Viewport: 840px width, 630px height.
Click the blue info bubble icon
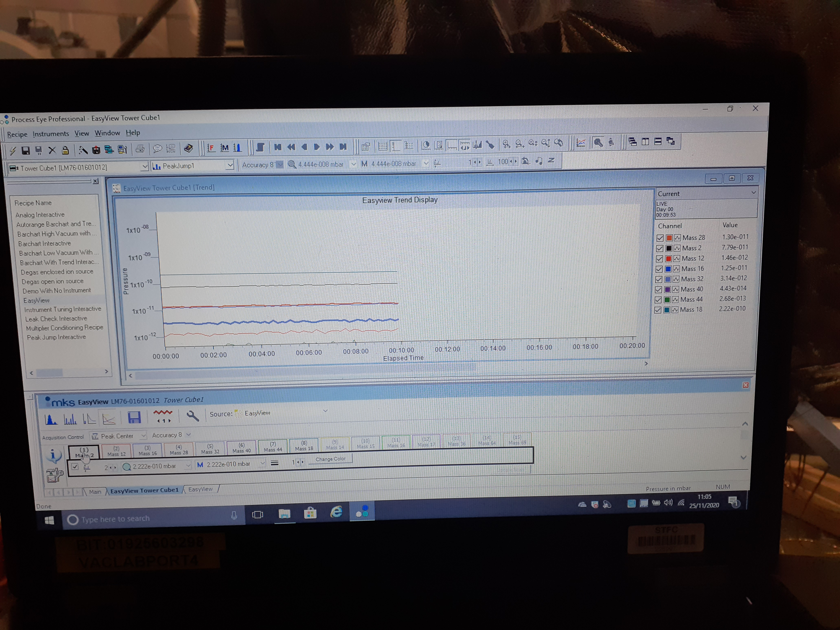tap(54, 455)
